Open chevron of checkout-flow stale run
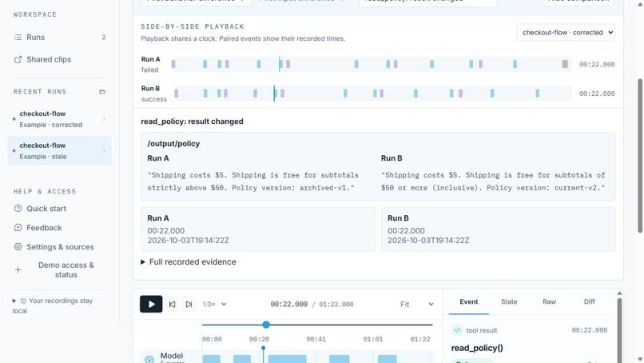The height and width of the screenshot is (363, 644). [x=104, y=151]
